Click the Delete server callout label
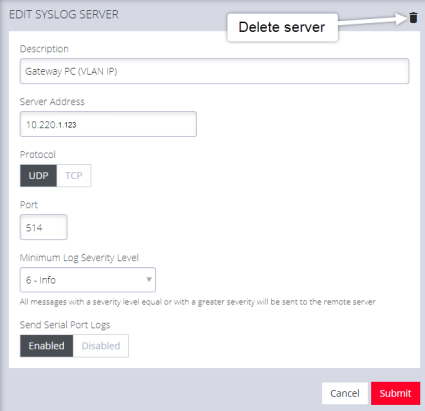The height and width of the screenshot is (411, 425). [x=282, y=27]
